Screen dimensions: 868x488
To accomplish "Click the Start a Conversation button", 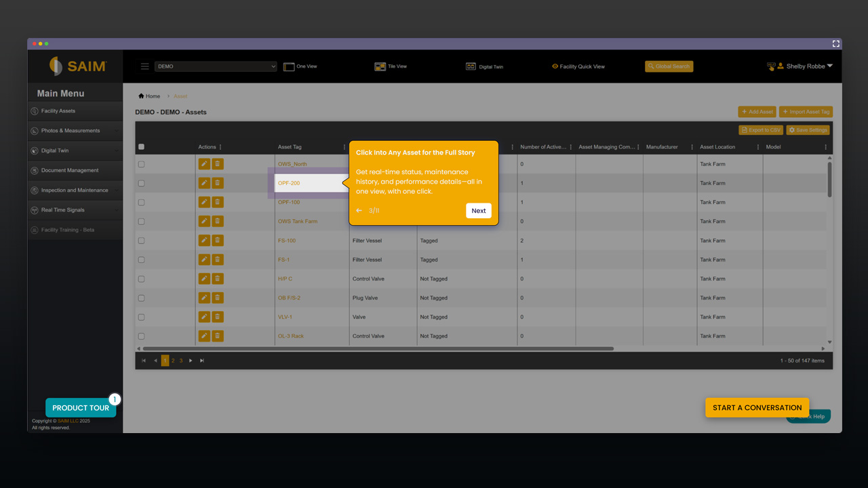I will point(757,407).
